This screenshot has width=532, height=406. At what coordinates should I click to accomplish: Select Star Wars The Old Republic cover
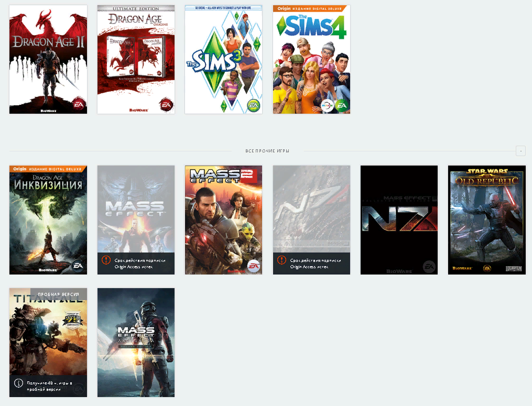point(487,220)
